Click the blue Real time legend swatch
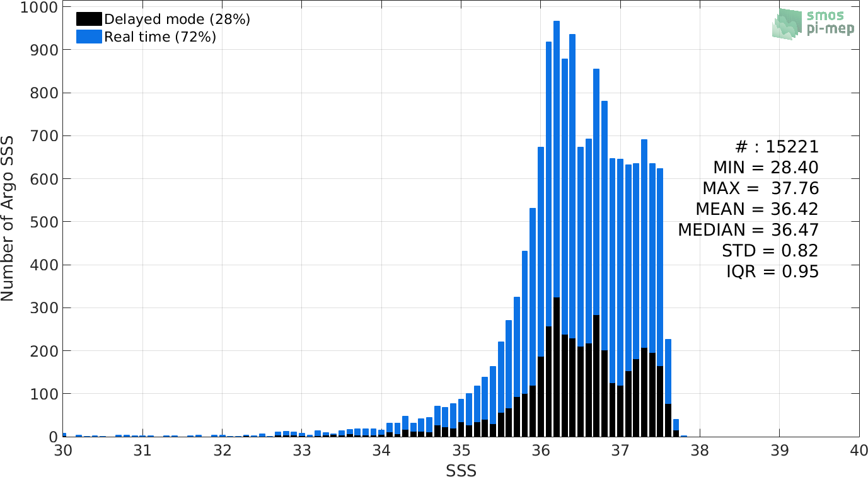 88,37
